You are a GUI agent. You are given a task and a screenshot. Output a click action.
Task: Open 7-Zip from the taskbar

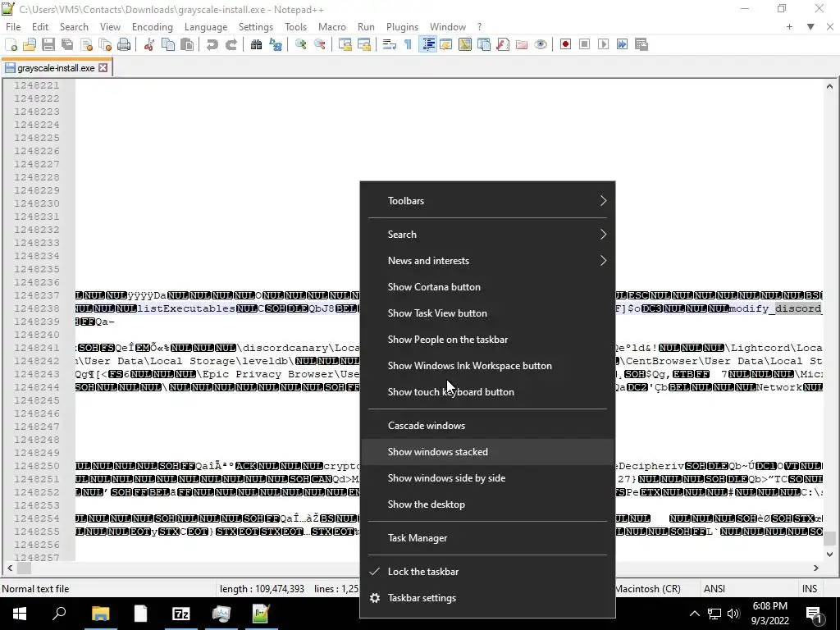pos(180,614)
